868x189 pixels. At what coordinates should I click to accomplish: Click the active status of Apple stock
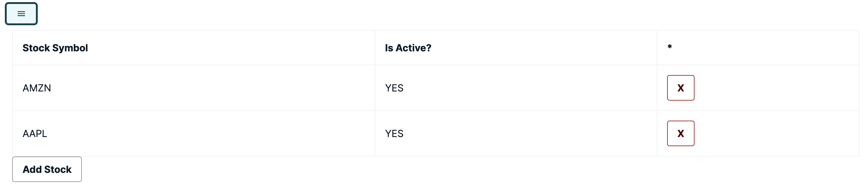pos(394,133)
